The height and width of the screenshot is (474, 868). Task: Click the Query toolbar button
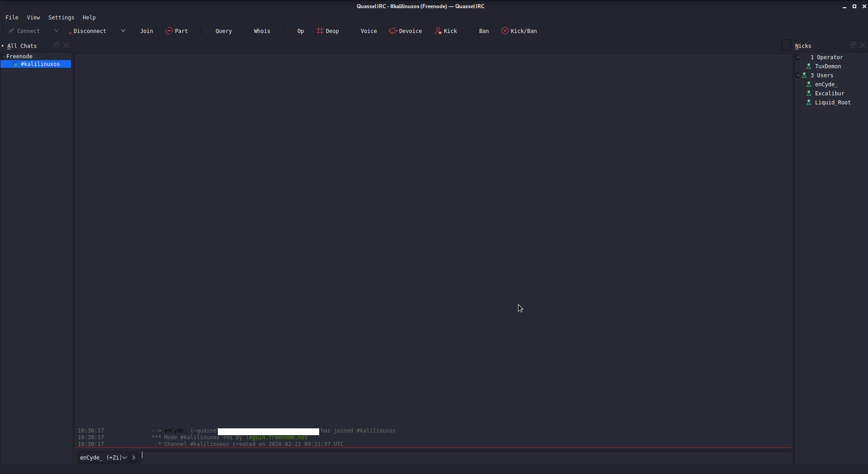tap(223, 31)
